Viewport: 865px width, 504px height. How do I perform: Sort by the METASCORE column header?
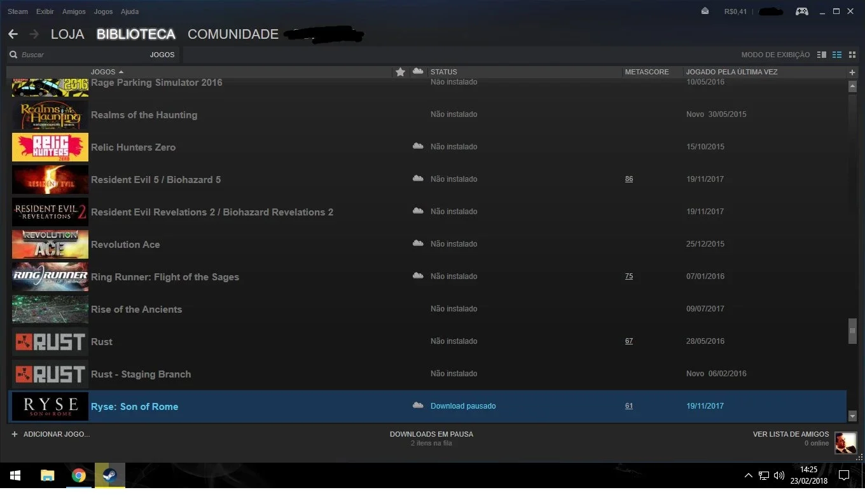pyautogui.click(x=647, y=72)
